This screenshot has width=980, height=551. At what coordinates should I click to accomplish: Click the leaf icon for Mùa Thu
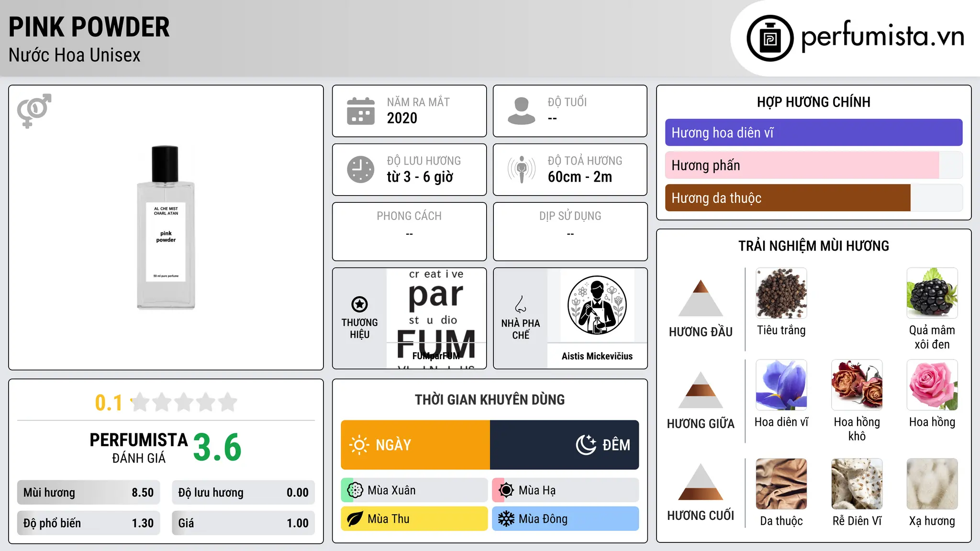click(x=355, y=519)
